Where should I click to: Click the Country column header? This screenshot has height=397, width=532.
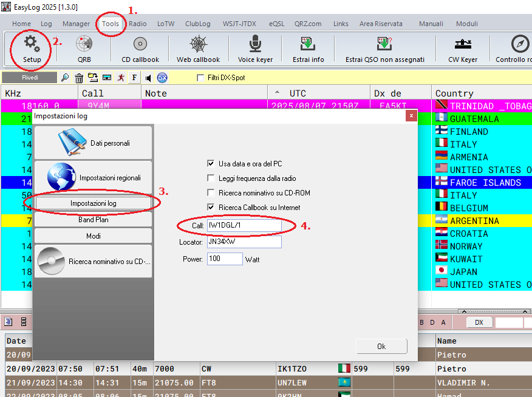[x=482, y=93]
